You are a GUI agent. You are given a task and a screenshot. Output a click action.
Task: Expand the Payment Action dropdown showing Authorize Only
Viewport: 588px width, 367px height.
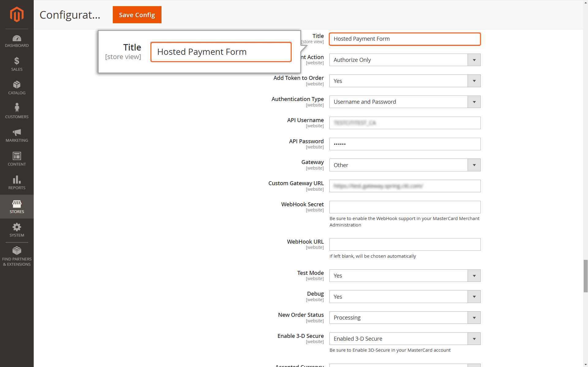pyautogui.click(x=405, y=60)
